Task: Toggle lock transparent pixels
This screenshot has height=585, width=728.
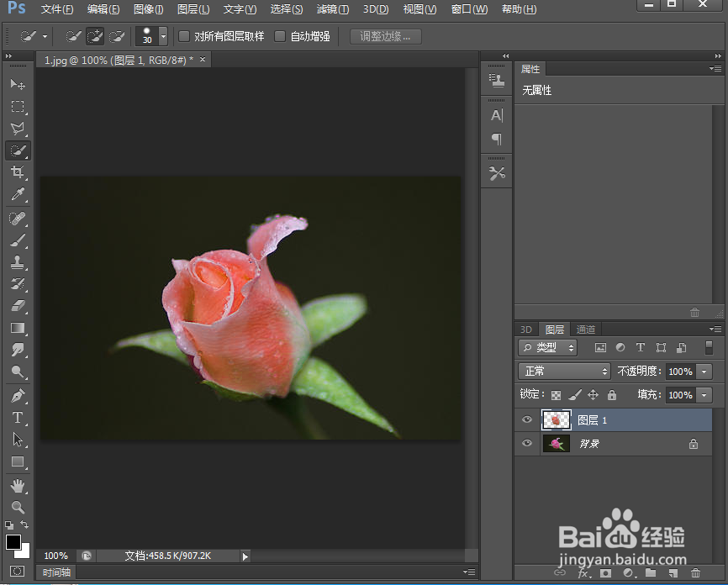Action: 556,395
